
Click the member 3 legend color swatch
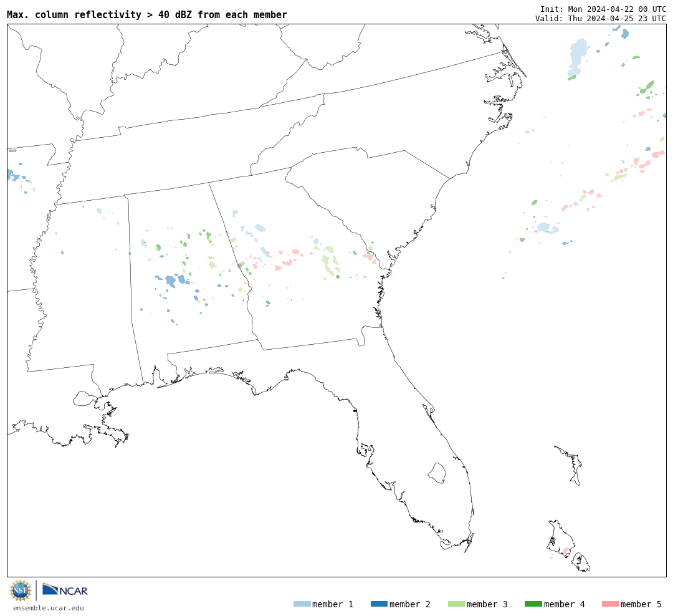[x=456, y=604]
